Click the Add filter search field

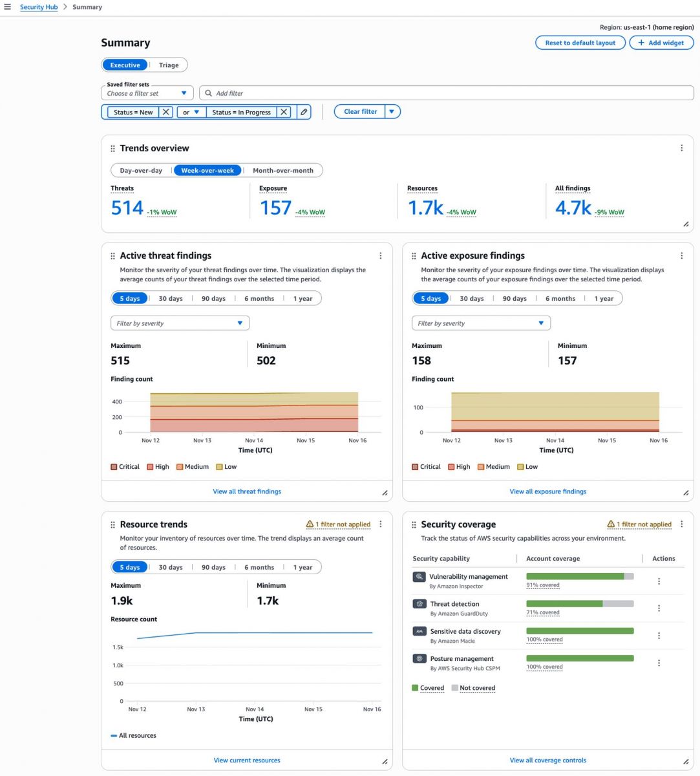446,93
